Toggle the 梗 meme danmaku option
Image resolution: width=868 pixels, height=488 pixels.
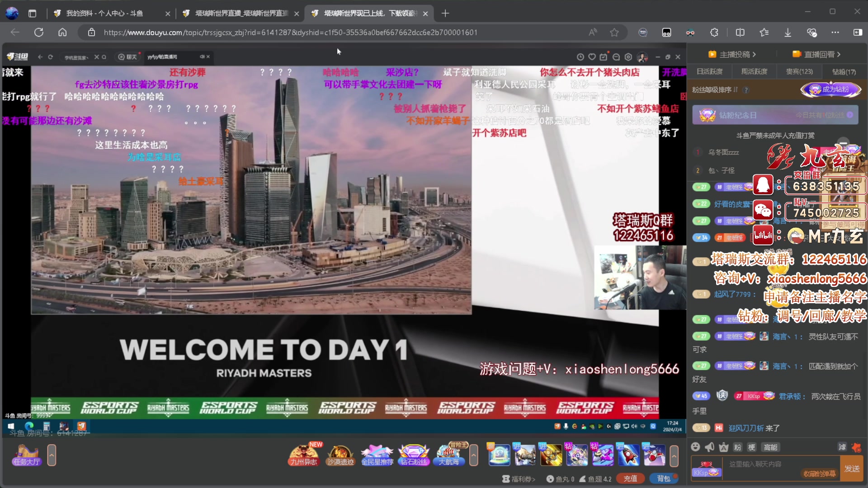pos(752,447)
